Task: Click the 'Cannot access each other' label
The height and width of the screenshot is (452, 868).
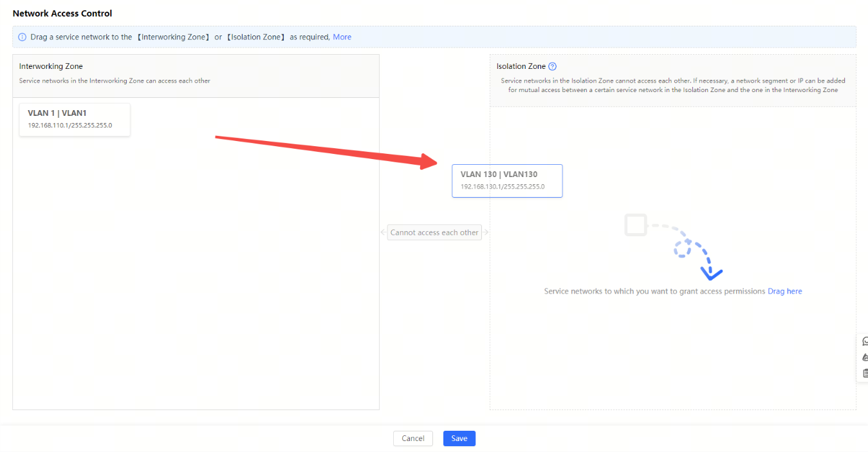Action: (x=434, y=232)
